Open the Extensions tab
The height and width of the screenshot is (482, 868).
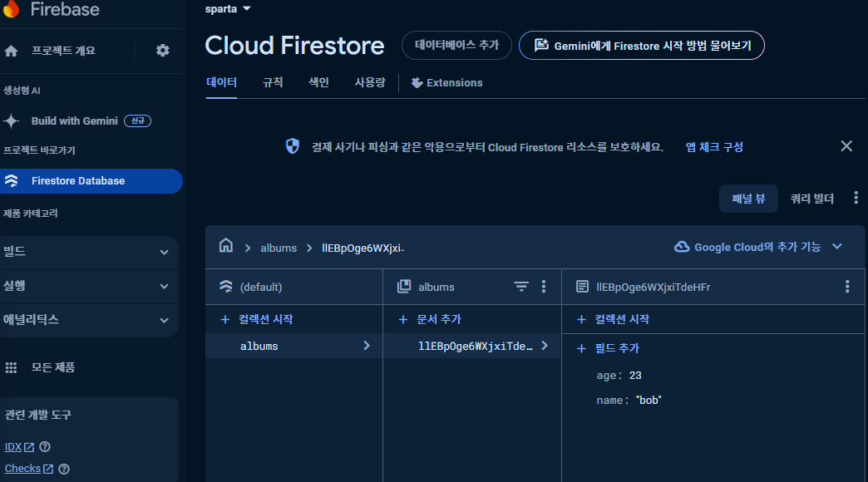(x=446, y=83)
